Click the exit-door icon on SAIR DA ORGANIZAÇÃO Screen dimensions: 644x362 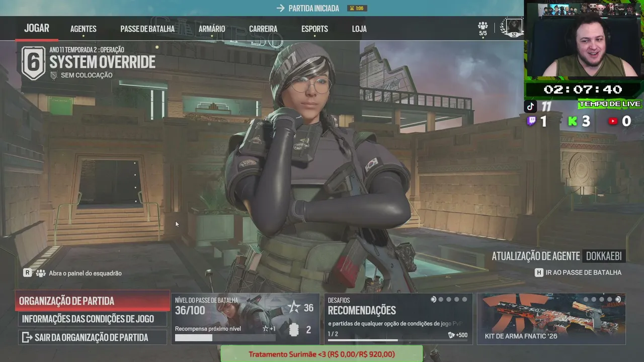(x=27, y=337)
